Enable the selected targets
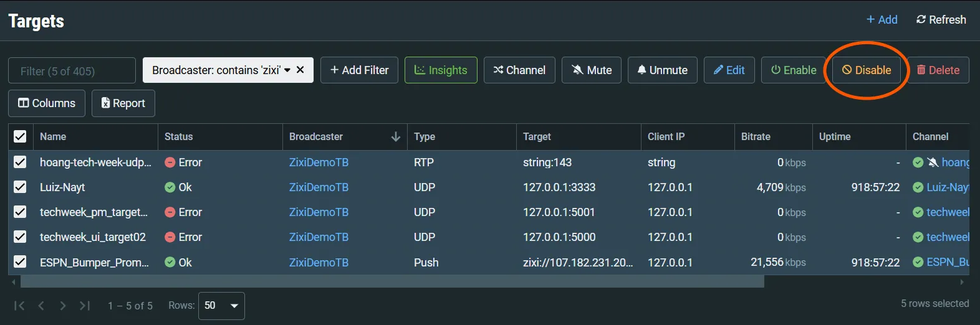980x325 pixels. coord(793,70)
